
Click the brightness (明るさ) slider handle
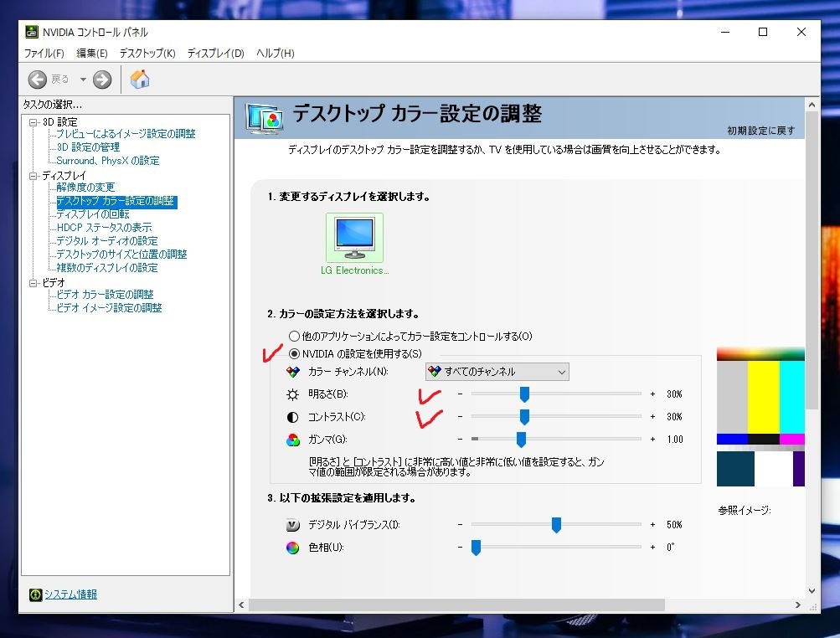tap(524, 394)
